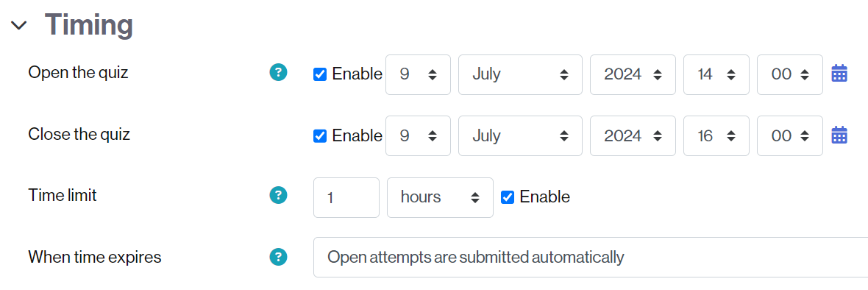The image size is (868, 290).
Task: Show help for When time expires
Action: click(278, 257)
